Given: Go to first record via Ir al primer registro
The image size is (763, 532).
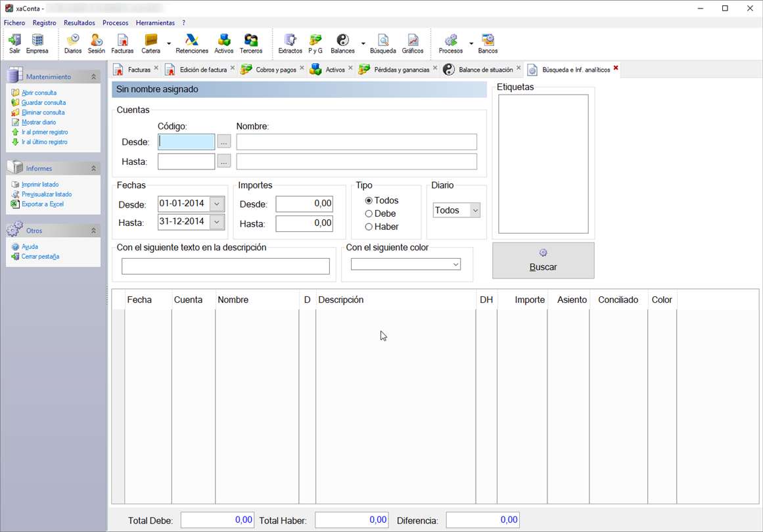Looking at the screenshot, I should tap(45, 132).
